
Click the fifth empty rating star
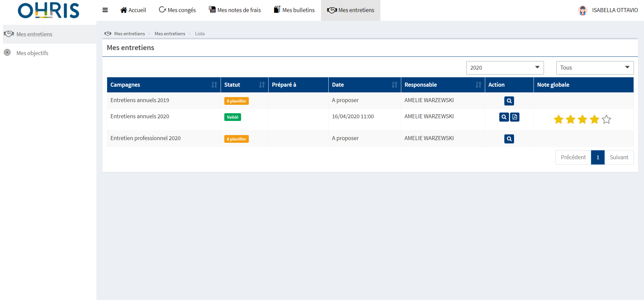point(606,119)
